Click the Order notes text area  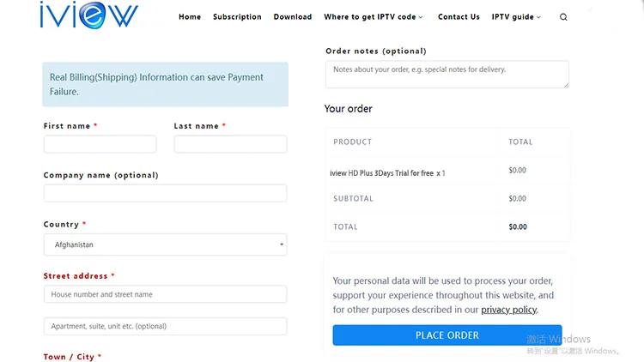coord(447,75)
